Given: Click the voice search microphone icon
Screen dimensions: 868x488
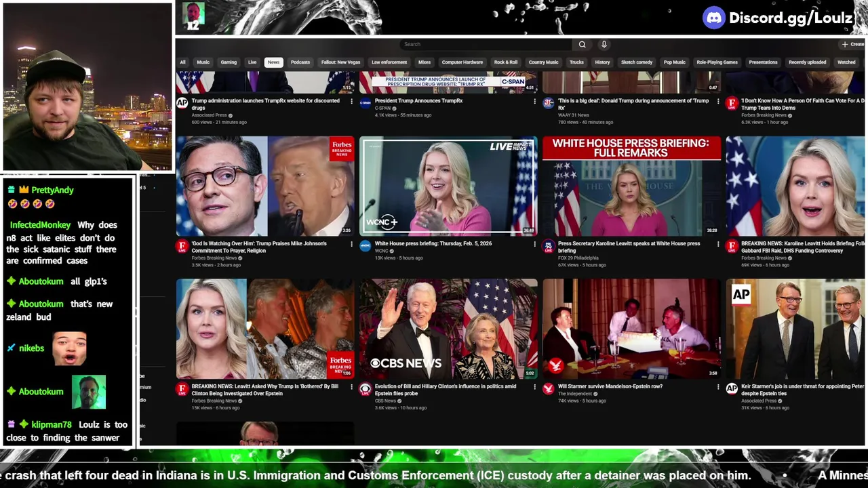Looking at the screenshot, I should (x=604, y=44).
